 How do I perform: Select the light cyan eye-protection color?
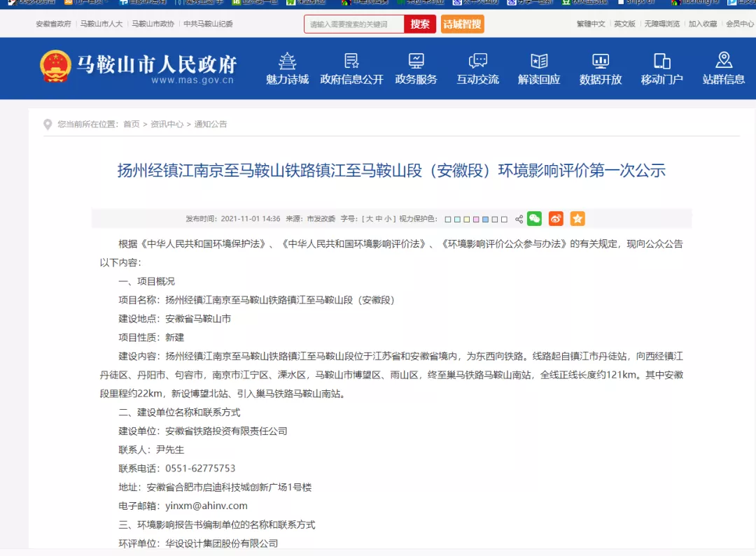pos(457,219)
